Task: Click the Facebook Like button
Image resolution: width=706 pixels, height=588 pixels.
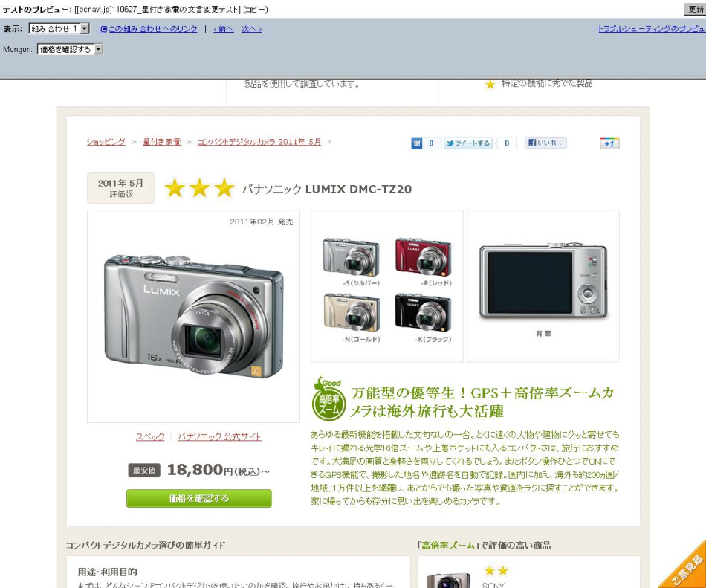Action: pos(545,143)
